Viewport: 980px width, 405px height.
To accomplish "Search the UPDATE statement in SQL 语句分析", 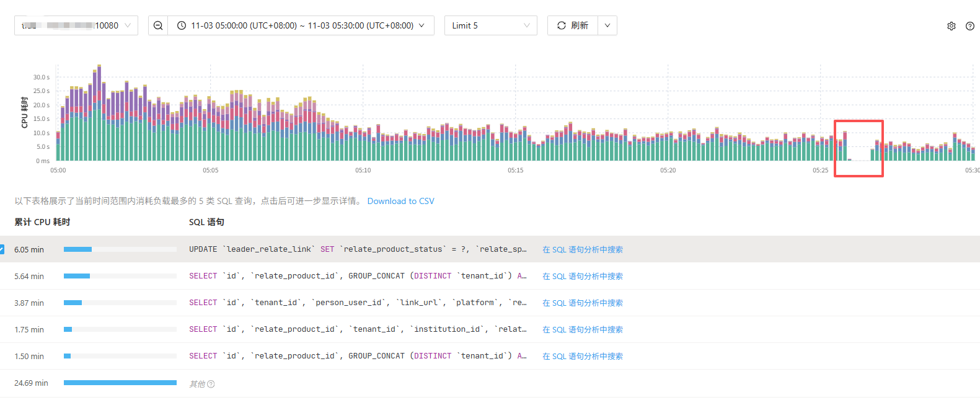I will [x=582, y=249].
